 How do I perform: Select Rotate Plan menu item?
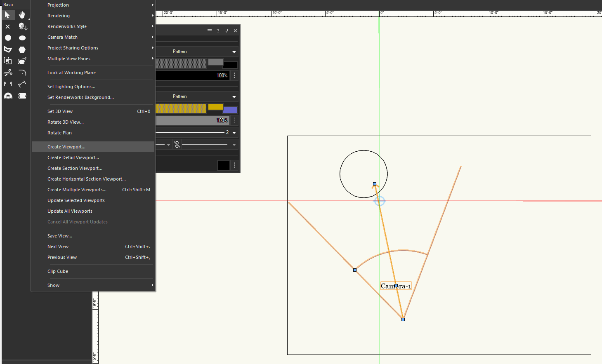tap(60, 132)
